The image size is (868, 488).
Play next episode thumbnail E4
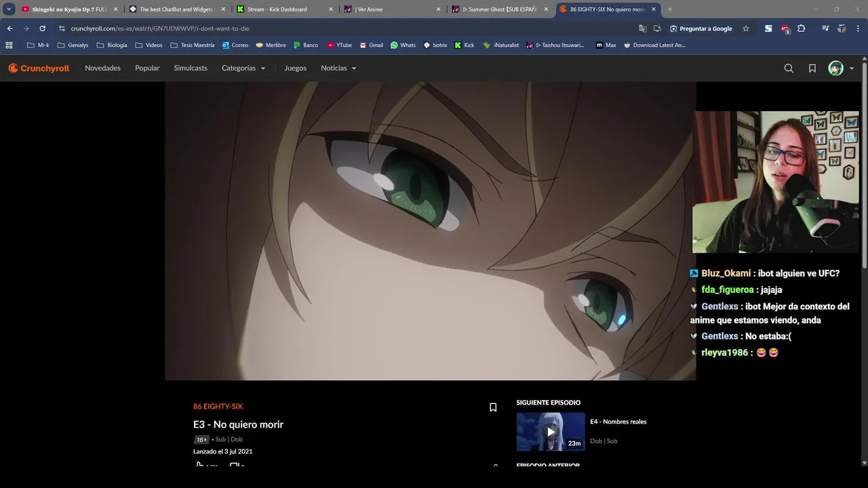tap(551, 432)
